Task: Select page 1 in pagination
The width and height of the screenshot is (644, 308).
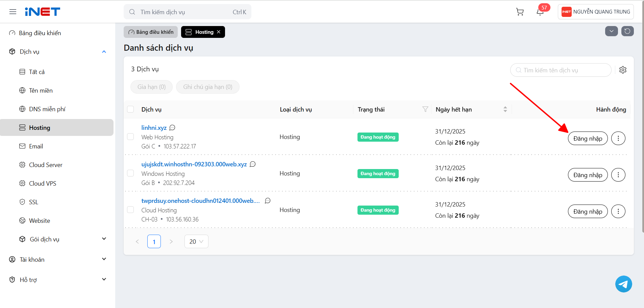Action: [x=154, y=241]
